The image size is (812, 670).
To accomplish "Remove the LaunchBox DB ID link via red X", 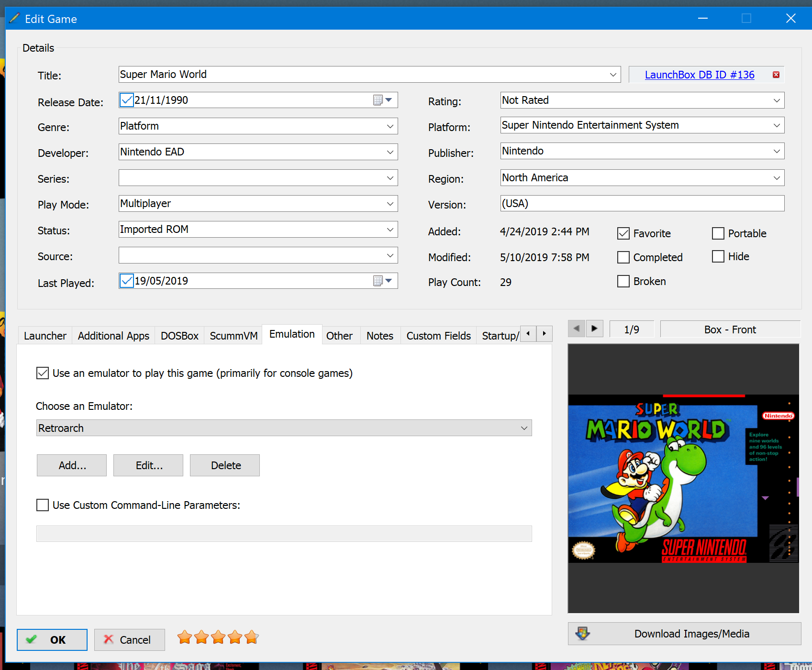I will (x=776, y=75).
